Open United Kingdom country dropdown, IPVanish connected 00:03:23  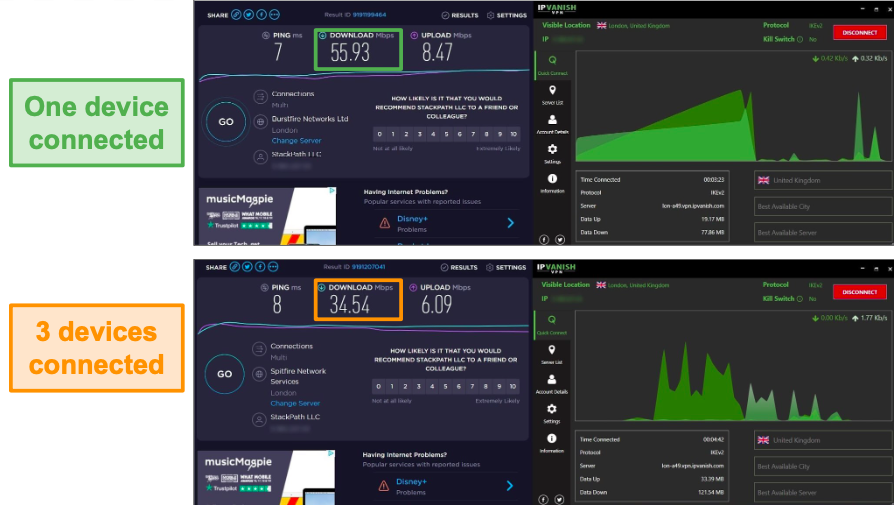pos(823,180)
